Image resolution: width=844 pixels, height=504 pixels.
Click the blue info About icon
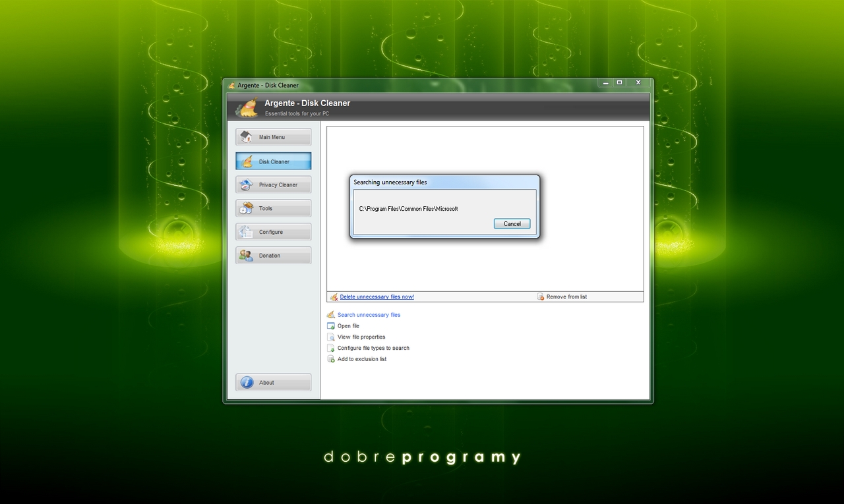click(x=247, y=383)
